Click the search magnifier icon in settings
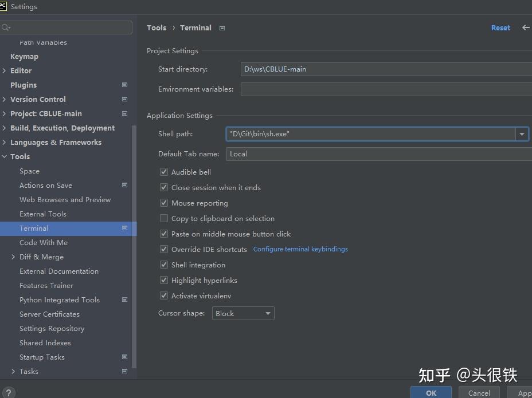This screenshot has width=532, height=398. point(5,27)
